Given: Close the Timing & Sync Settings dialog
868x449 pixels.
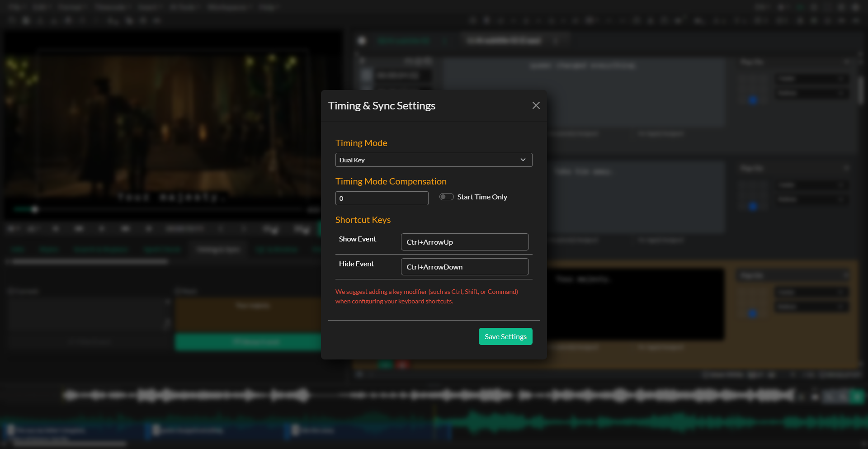Looking at the screenshot, I should [536, 105].
